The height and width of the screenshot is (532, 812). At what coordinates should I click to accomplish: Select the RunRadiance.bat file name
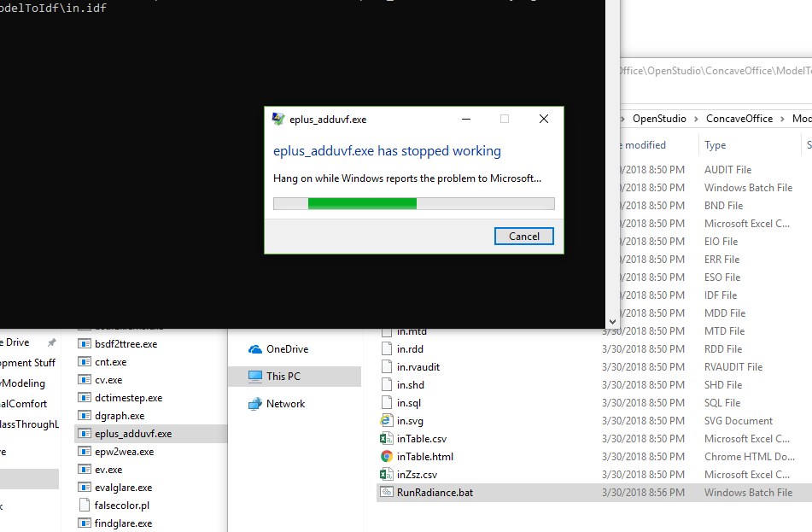(x=435, y=493)
